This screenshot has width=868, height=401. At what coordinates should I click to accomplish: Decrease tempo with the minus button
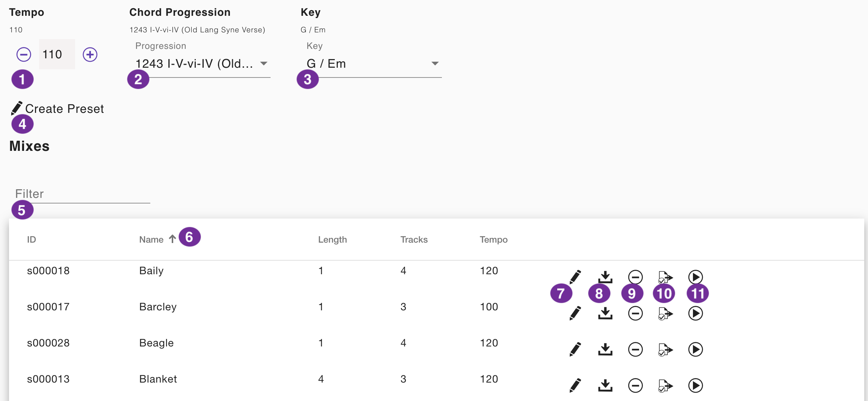(x=24, y=55)
